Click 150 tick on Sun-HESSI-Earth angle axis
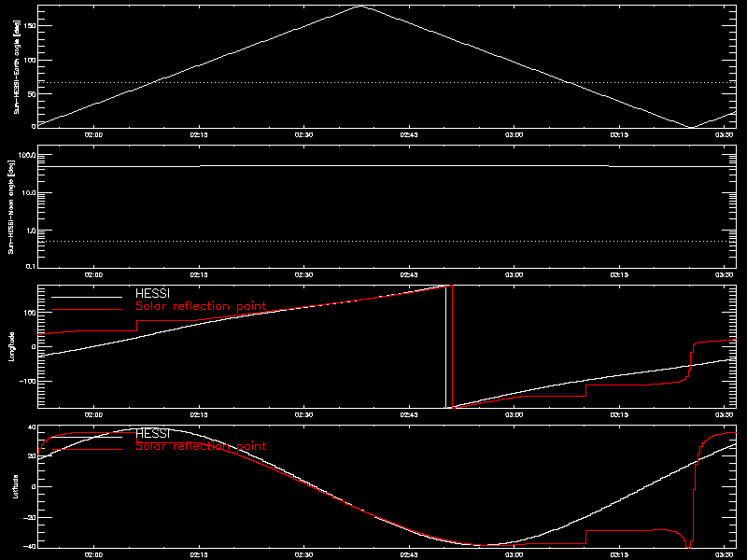 pos(30,26)
